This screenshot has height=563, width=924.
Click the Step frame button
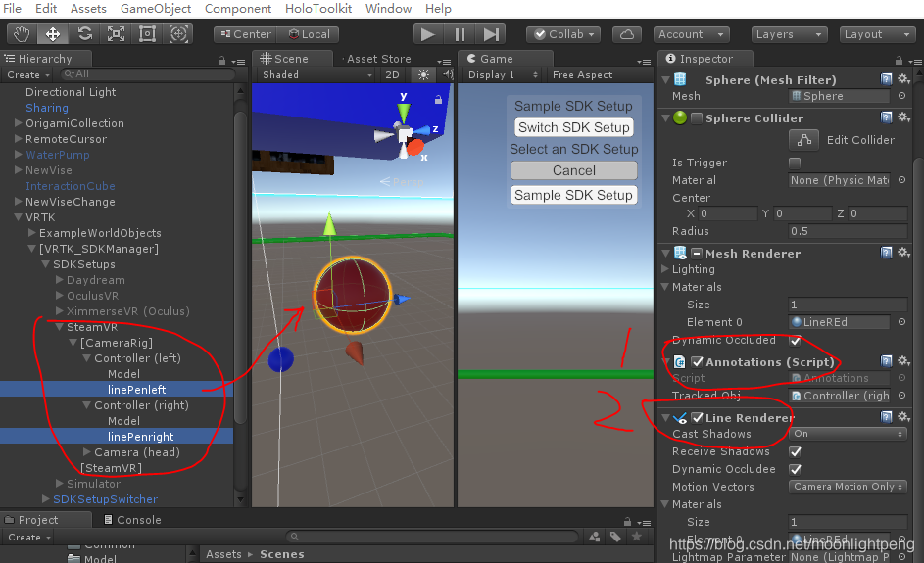(x=491, y=34)
